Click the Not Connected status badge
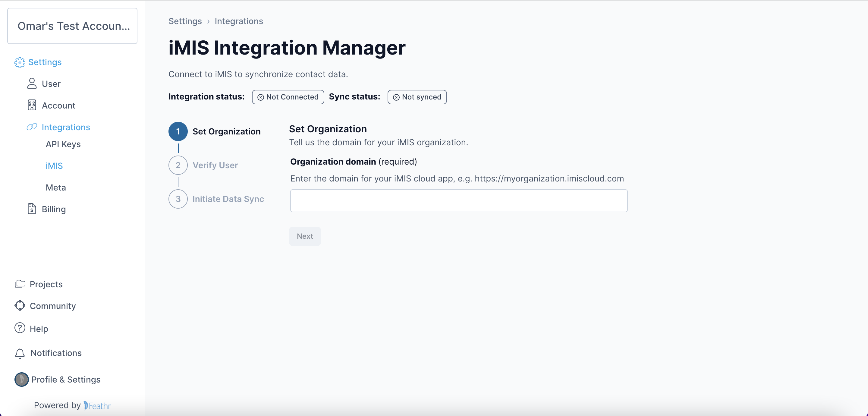868x416 pixels. tap(288, 97)
